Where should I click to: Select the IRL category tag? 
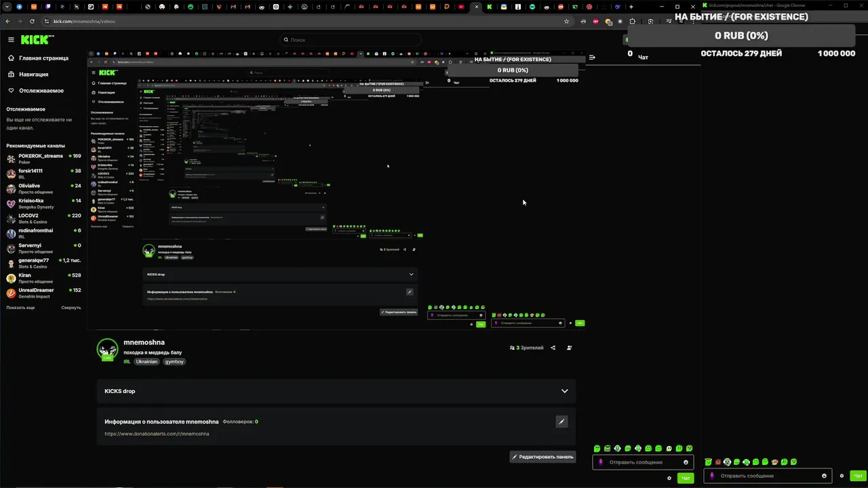(127, 362)
